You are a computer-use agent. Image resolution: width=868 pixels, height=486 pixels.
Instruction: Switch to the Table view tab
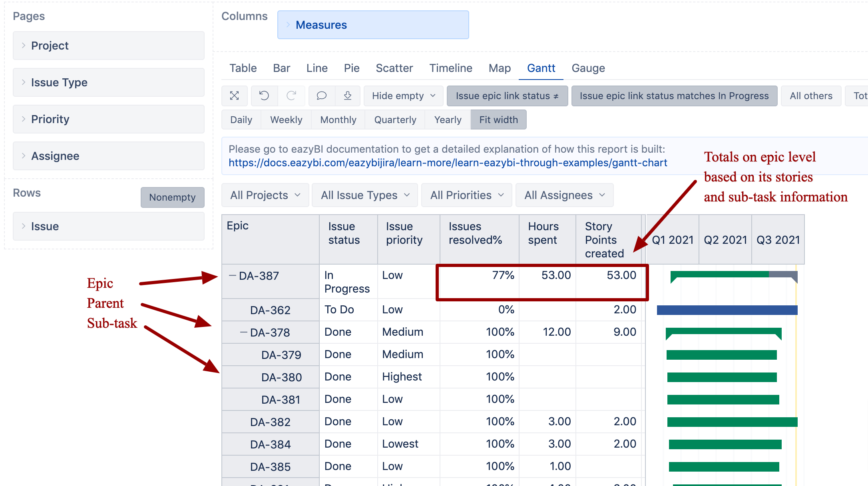(243, 68)
